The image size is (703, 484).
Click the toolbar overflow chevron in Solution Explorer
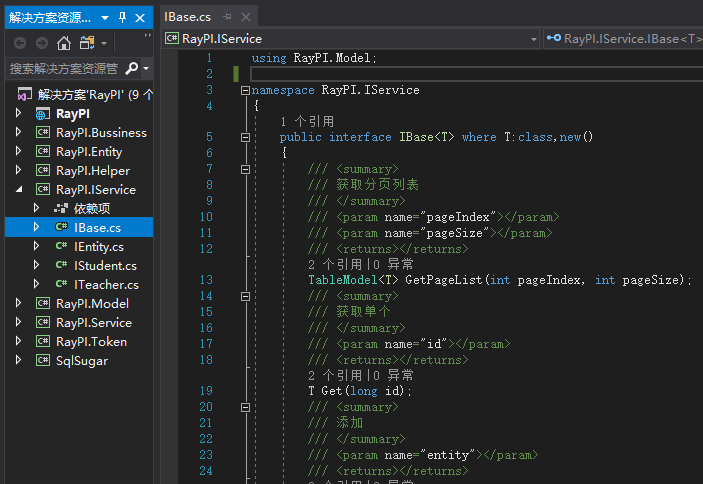pyautogui.click(x=148, y=36)
